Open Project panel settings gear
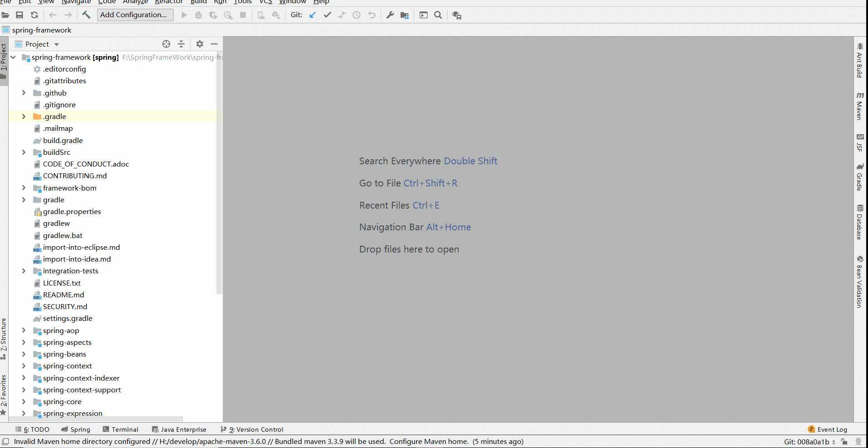Screen dimensions: 868x448 pyautogui.click(x=200, y=44)
